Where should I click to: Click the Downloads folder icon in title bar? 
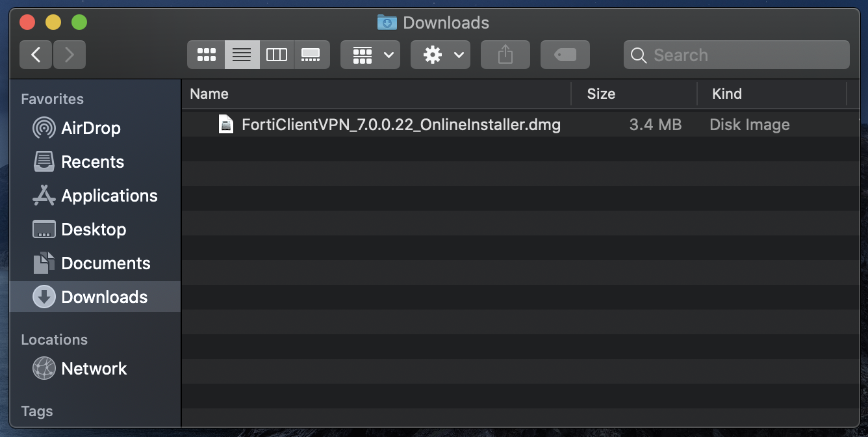click(387, 23)
